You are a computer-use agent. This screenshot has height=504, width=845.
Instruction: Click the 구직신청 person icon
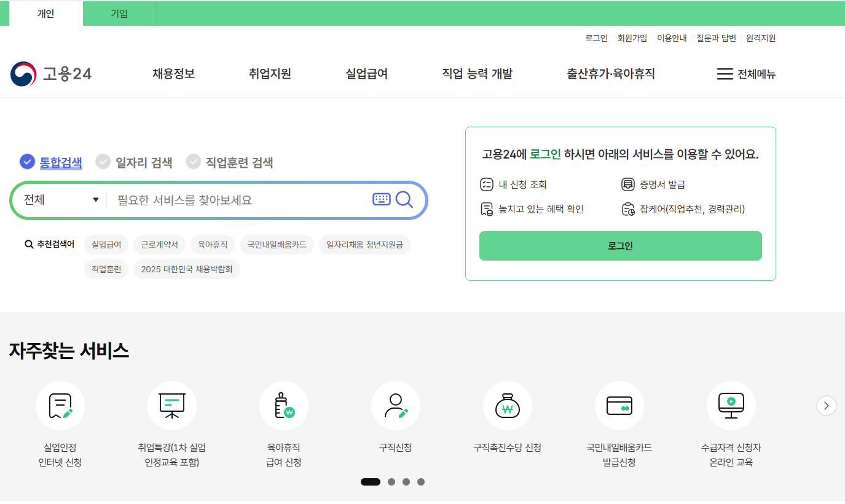click(395, 405)
